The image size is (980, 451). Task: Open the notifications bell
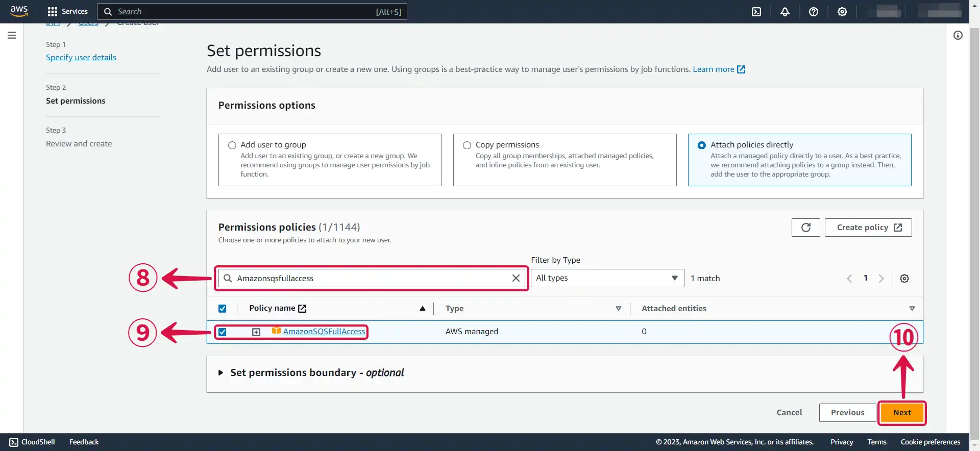785,12
